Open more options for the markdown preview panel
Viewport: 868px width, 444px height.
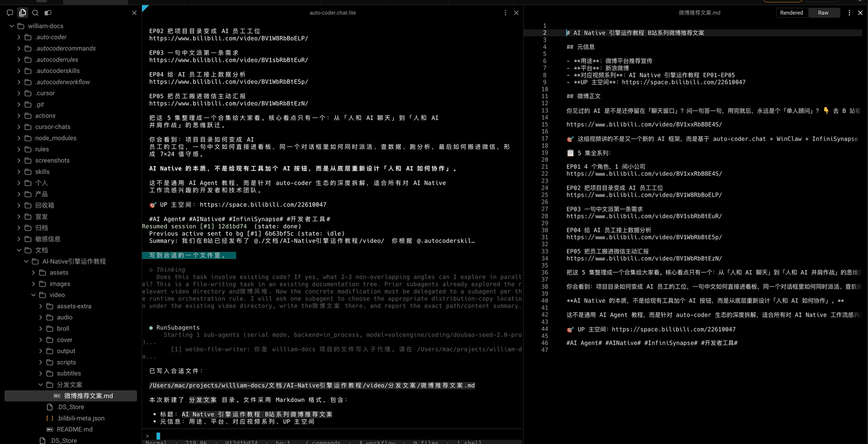(849, 13)
